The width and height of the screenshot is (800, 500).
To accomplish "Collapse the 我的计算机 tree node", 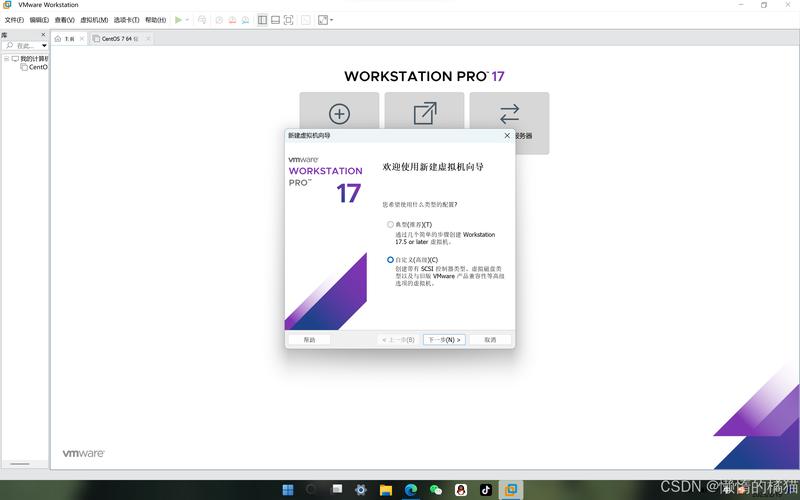I will [5, 59].
